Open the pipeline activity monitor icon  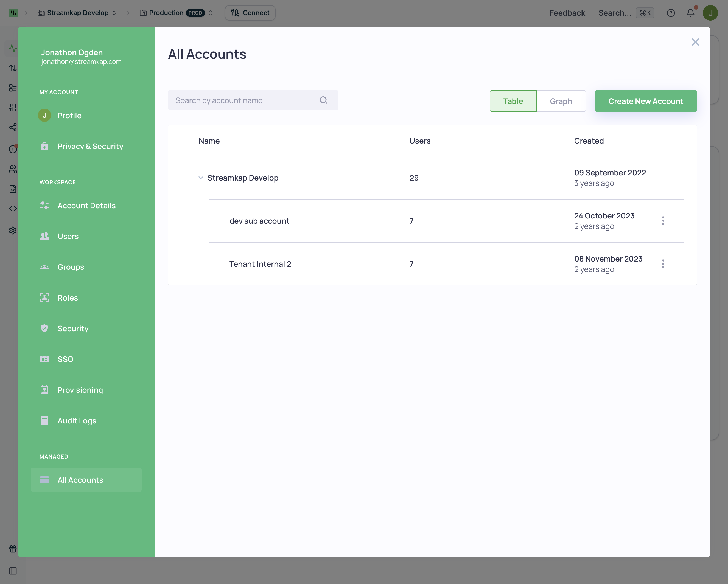[13, 48]
